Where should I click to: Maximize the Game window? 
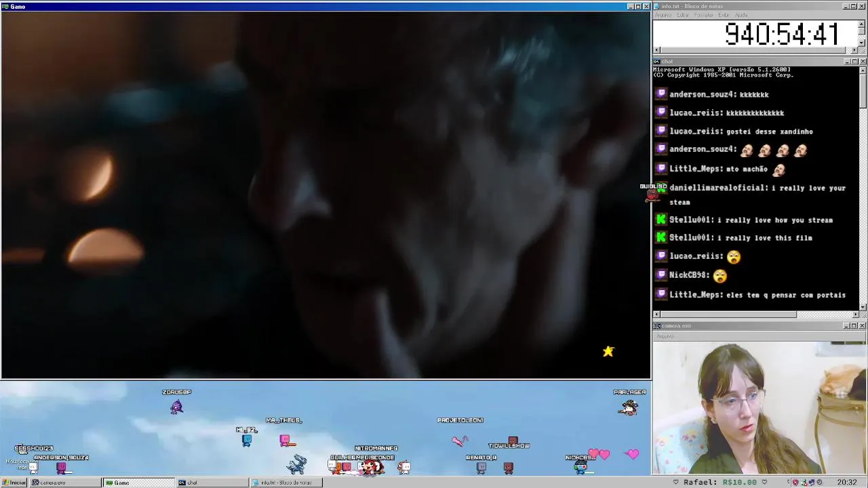(x=637, y=6)
